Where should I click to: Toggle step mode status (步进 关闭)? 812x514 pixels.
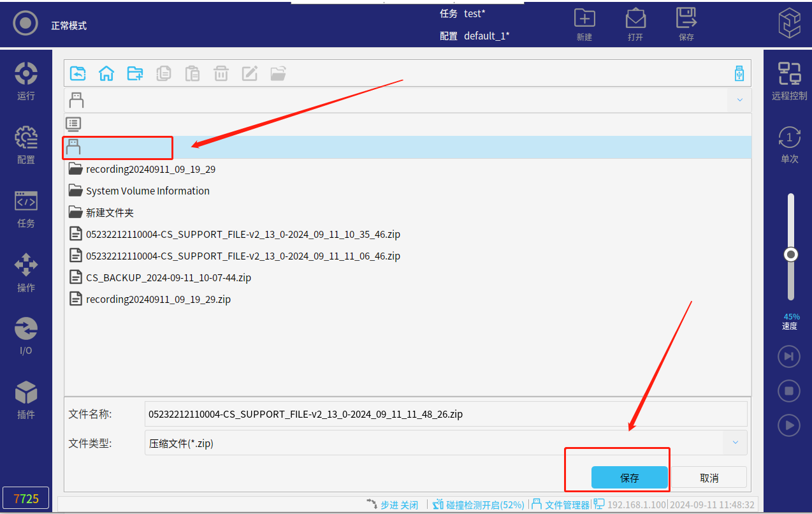393,504
